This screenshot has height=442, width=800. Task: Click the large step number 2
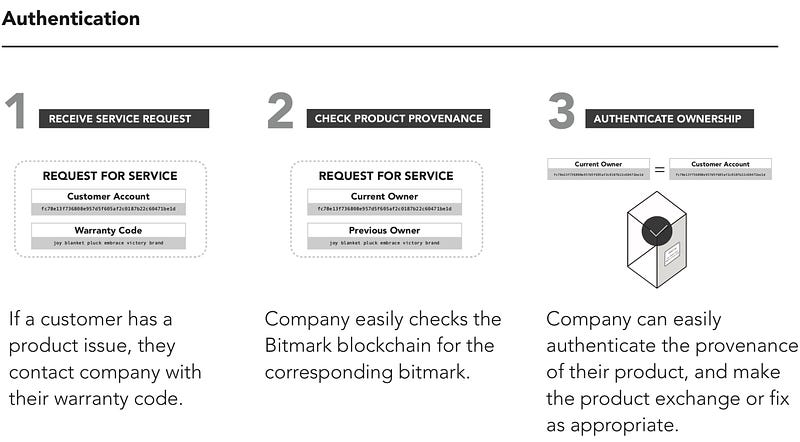281,110
